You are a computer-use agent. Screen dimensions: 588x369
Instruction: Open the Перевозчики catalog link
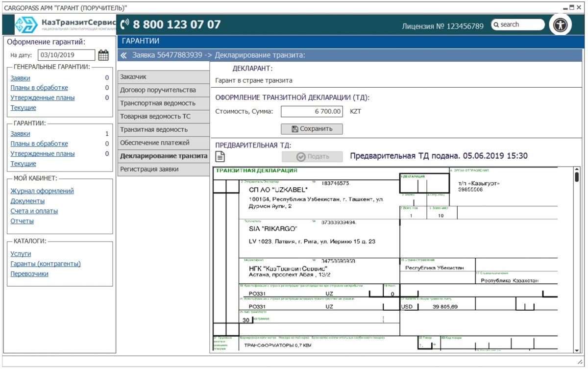(29, 274)
